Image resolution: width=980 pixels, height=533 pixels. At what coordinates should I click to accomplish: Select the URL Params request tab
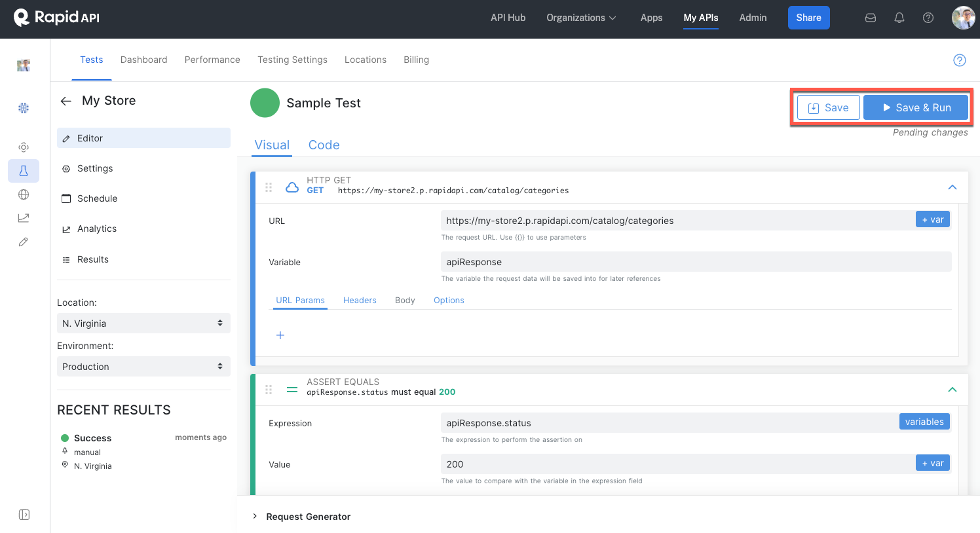[300, 301]
